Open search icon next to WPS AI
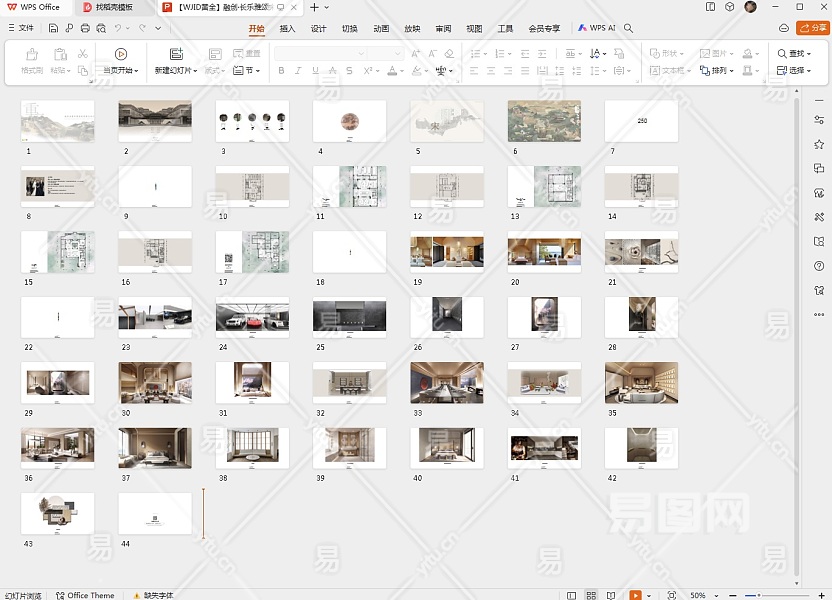 tap(628, 28)
